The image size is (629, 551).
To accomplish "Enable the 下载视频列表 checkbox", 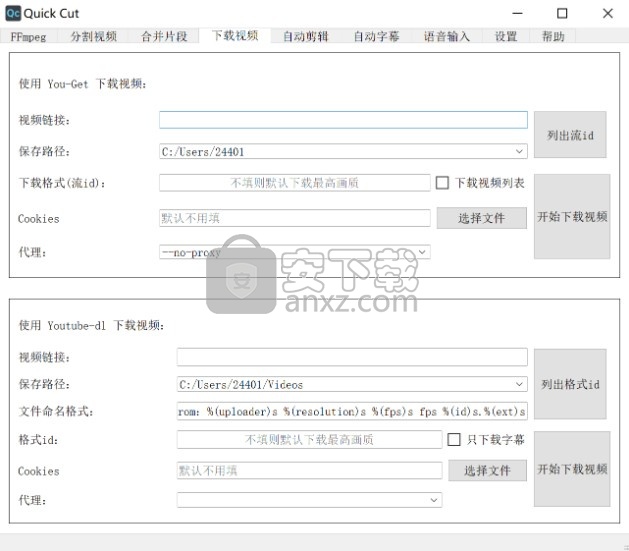I will point(442,183).
